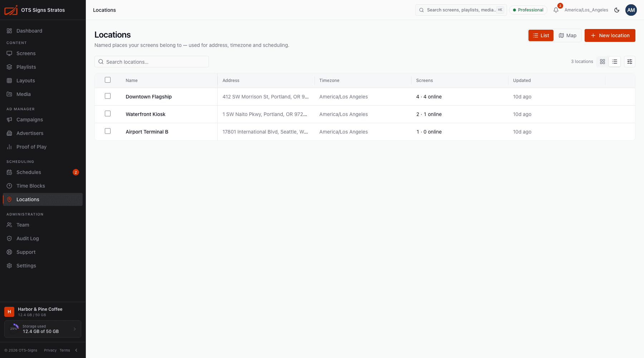Go to Time Blocks
The height and width of the screenshot is (358, 644).
(x=43, y=186)
